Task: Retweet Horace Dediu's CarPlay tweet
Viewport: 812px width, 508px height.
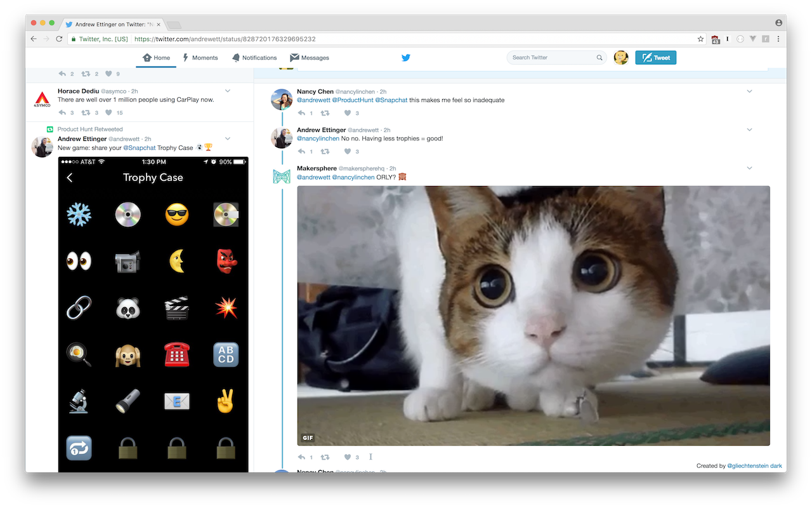Action: [x=86, y=112]
